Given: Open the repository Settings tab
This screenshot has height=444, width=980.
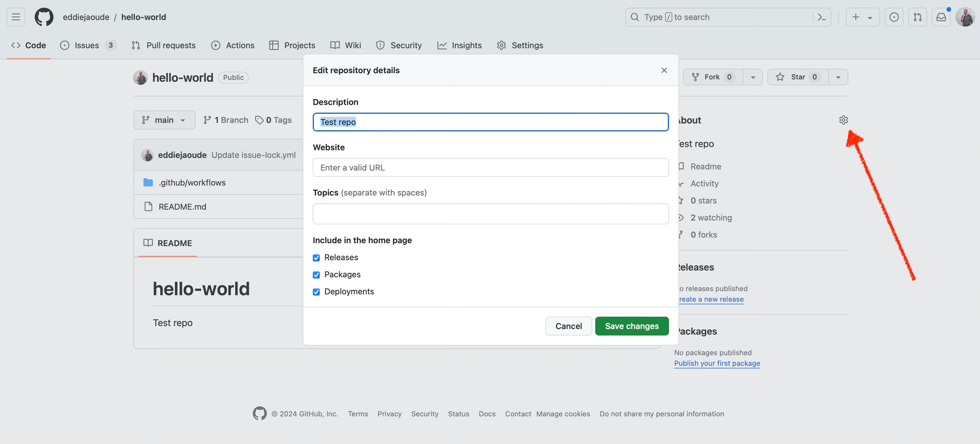Looking at the screenshot, I should (x=520, y=45).
